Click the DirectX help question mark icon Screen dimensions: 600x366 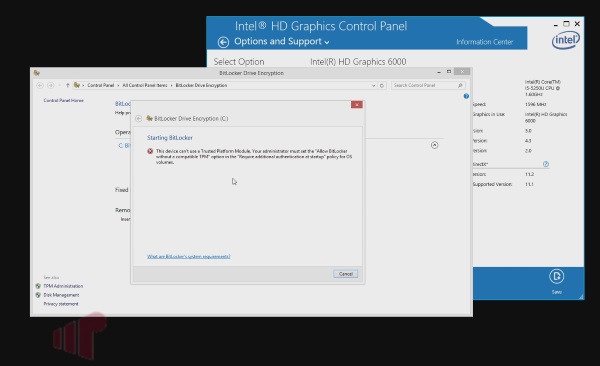pyautogui.click(x=546, y=164)
